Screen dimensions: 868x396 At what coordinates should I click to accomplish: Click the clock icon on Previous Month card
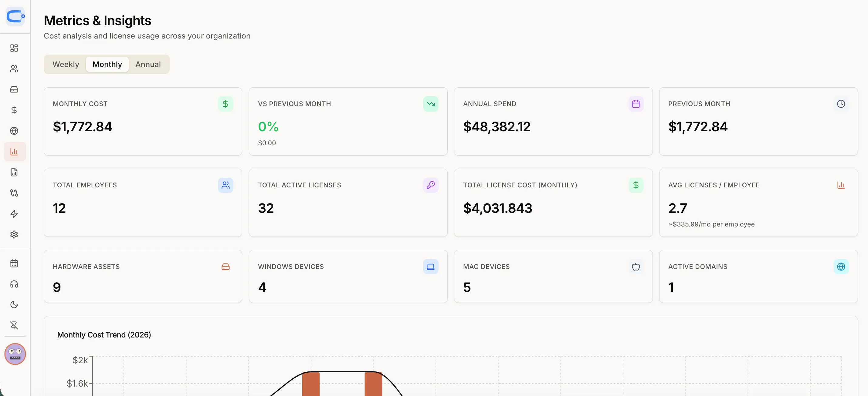841,104
